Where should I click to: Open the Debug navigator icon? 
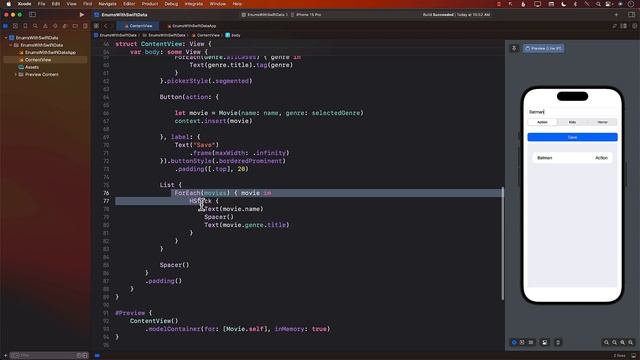65,26
